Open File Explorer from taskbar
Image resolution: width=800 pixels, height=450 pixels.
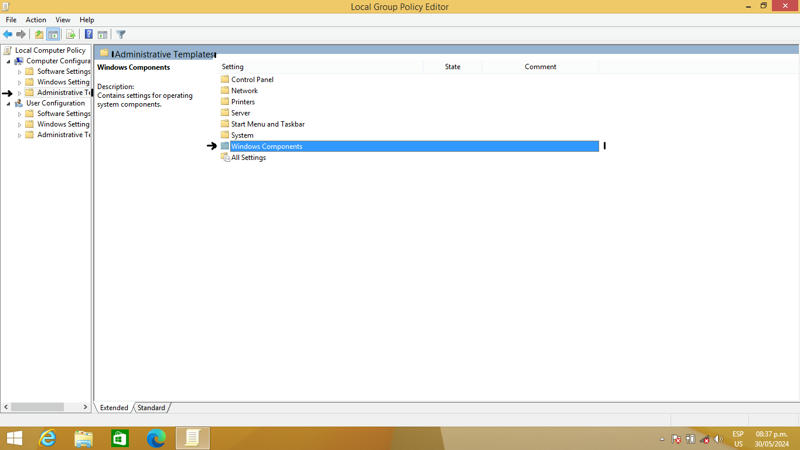point(84,438)
